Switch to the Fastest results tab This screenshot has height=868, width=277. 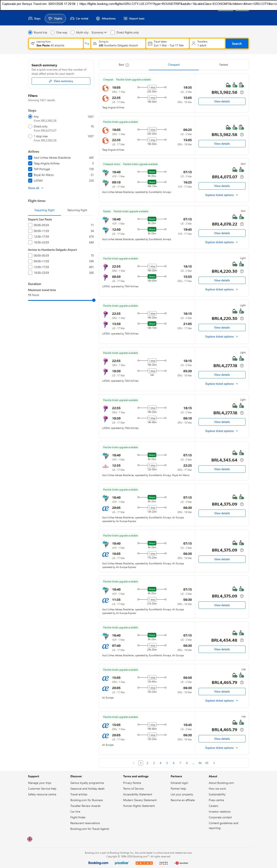[x=223, y=65]
